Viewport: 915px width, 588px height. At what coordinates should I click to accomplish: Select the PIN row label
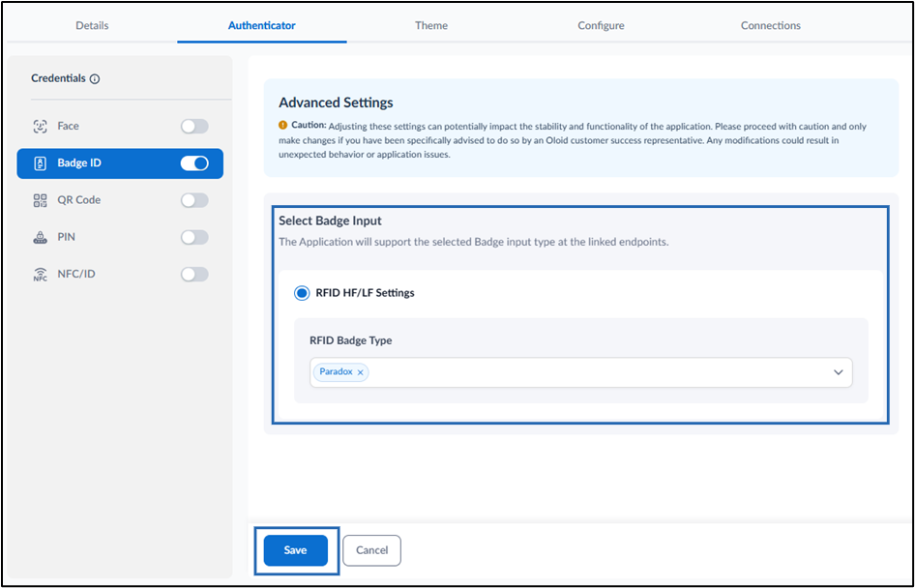click(66, 237)
